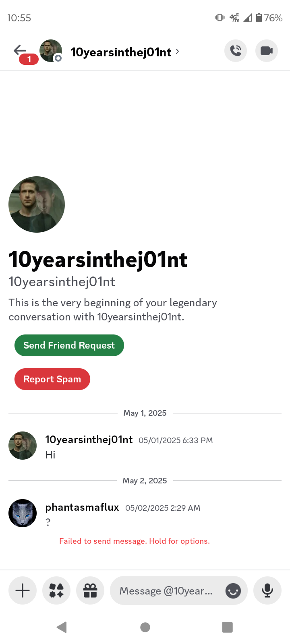Tap phantasmaflux username in chat
The width and height of the screenshot is (290, 644).
(x=82, y=507)
